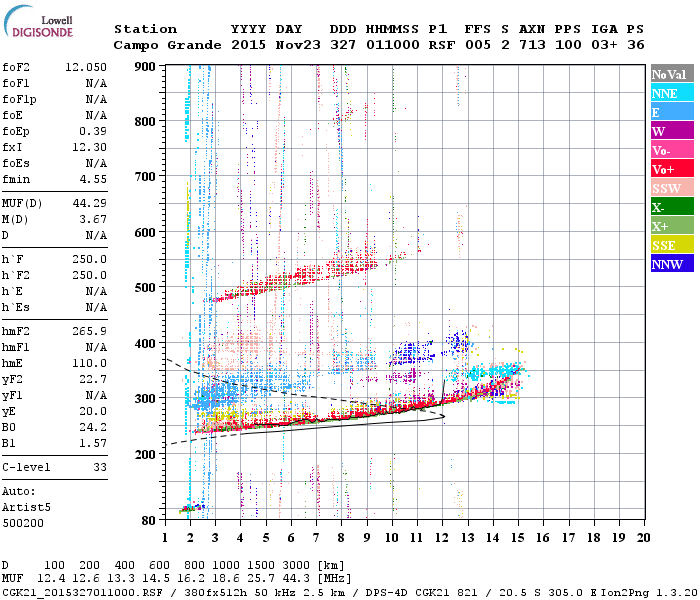Click day-of-year value 327
The width and height of the screenshot is (700, 600).
point(343,45)
